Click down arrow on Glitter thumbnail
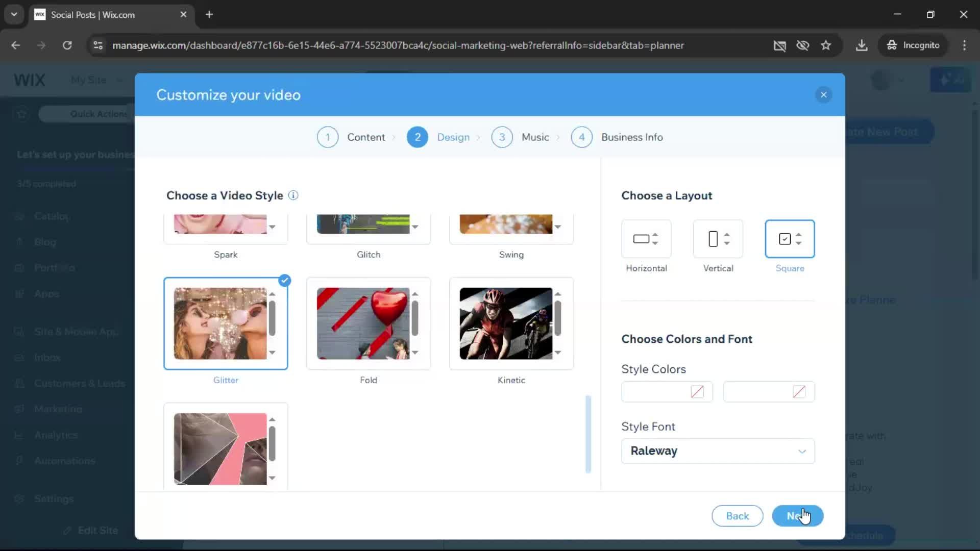Screen dimensions: 980x551 [x=272, y=353]
